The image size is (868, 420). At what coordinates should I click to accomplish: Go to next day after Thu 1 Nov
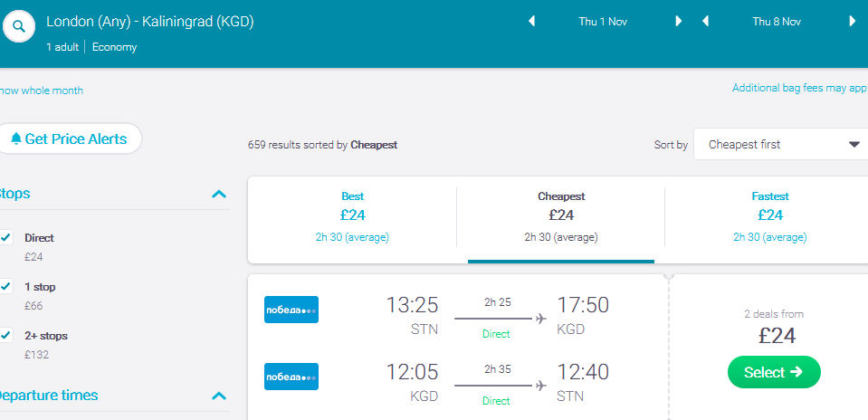tap(679, 22)
